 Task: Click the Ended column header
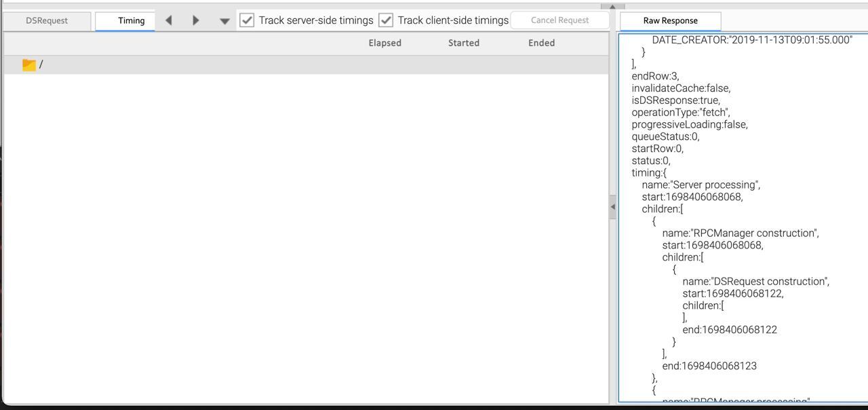541,43
